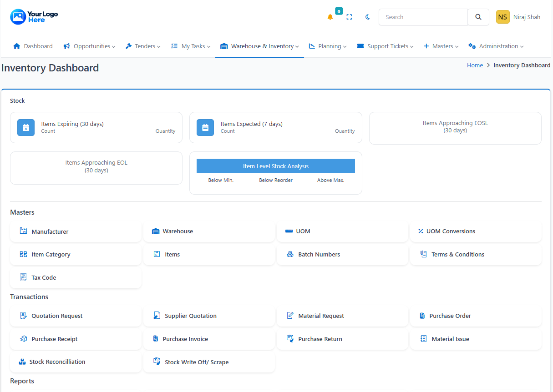The height and width of the screenshot is (392, 553).
Task: Click the Purchase Return icon
Action: (x=290, y=339)
